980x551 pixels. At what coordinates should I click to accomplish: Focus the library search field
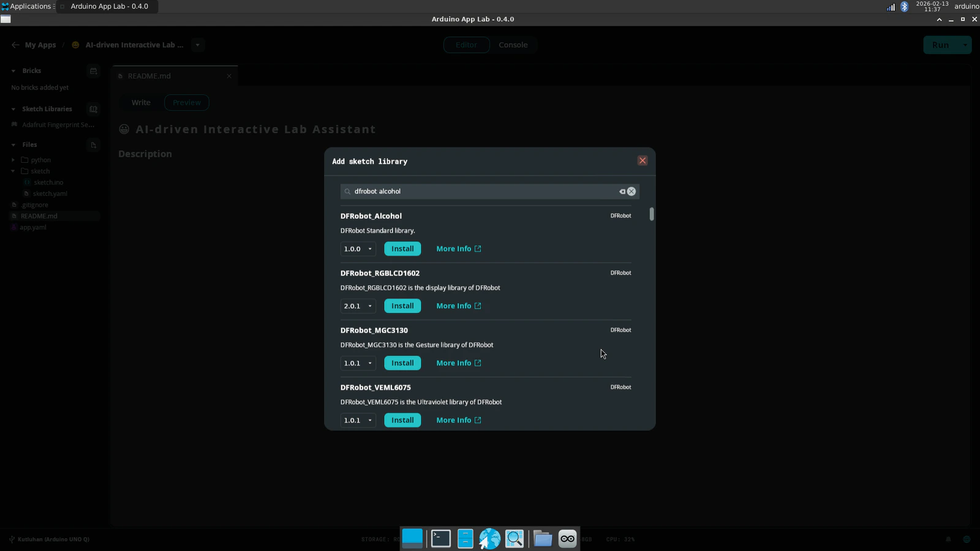[489, 192]
